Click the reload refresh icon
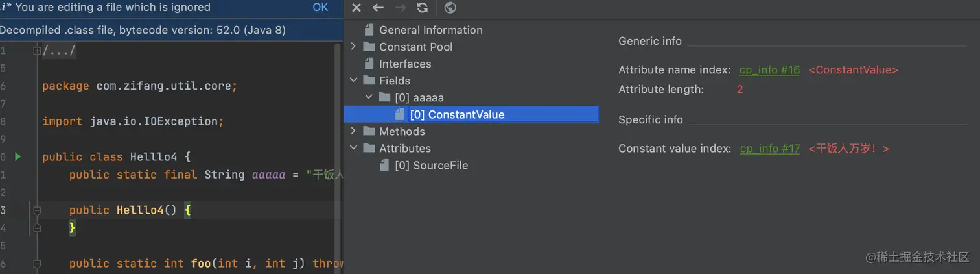This screenshot has width=980, height=274. (423, 8)
